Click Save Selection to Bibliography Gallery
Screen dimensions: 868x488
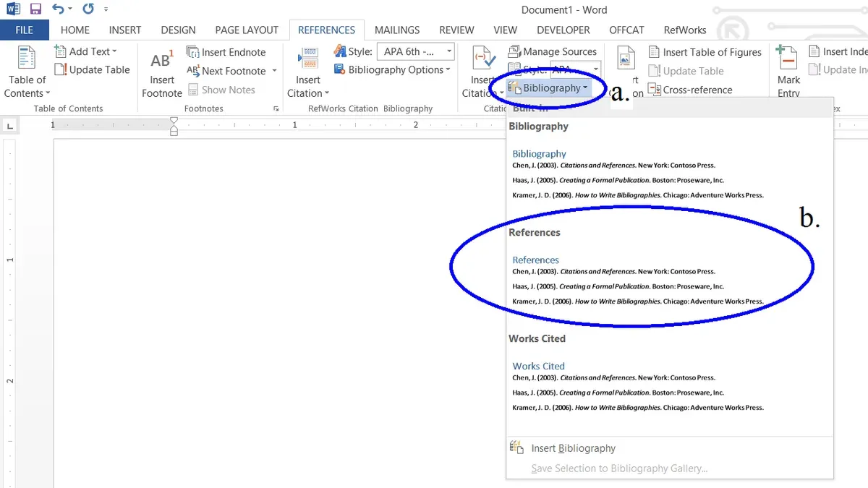point(619,468)
